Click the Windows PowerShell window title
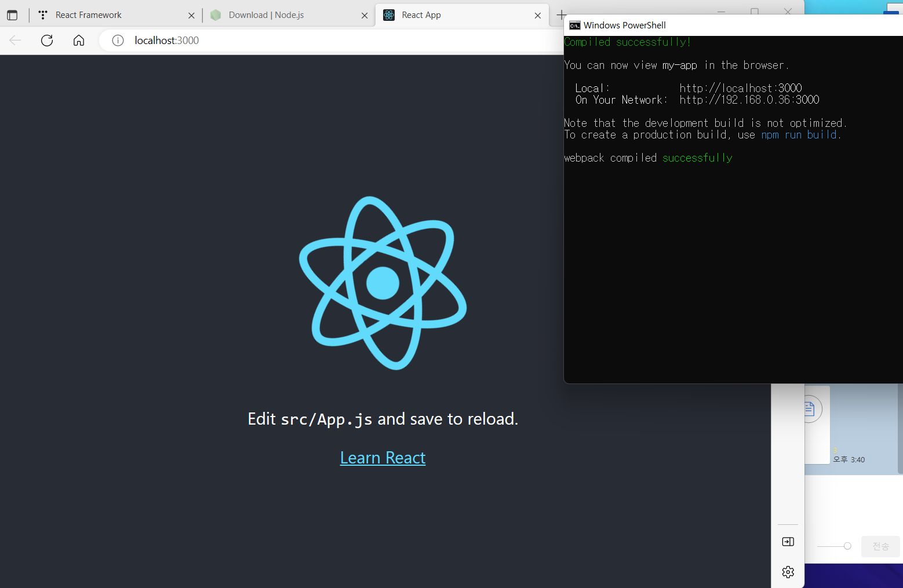 click(x=625, y=25)
